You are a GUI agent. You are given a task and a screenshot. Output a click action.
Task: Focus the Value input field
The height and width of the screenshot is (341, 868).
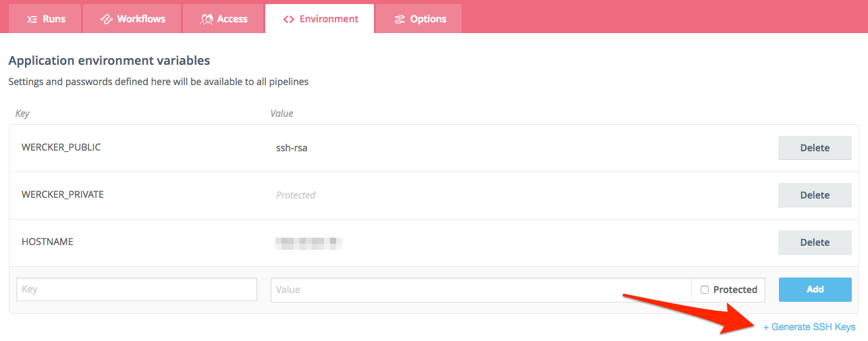point(481,290)
